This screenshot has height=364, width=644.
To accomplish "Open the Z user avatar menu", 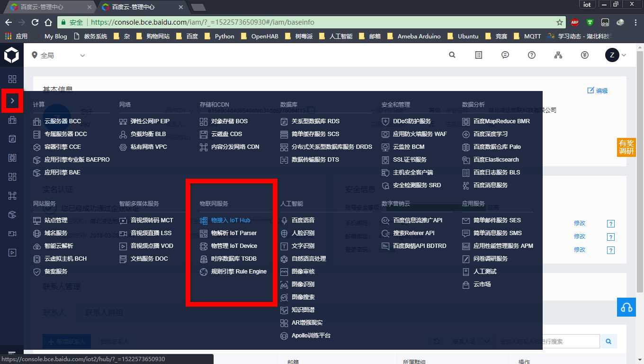I will [x=616, y=55].
